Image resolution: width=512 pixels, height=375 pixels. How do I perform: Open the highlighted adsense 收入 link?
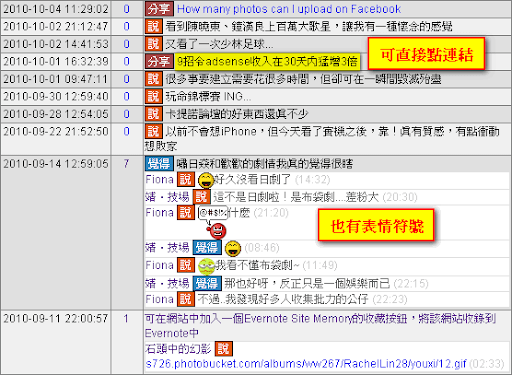tap(267, 62)
